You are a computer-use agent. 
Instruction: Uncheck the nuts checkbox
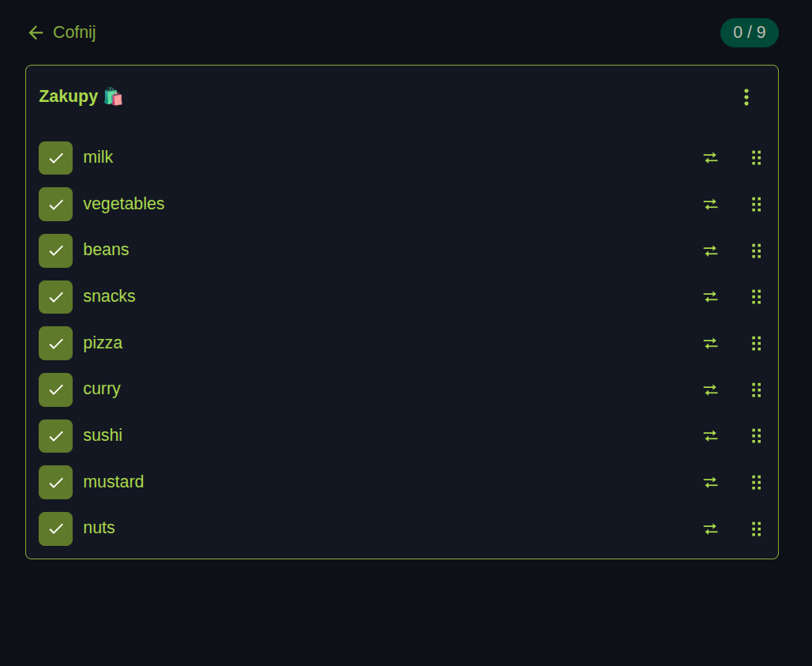(55, 529)
